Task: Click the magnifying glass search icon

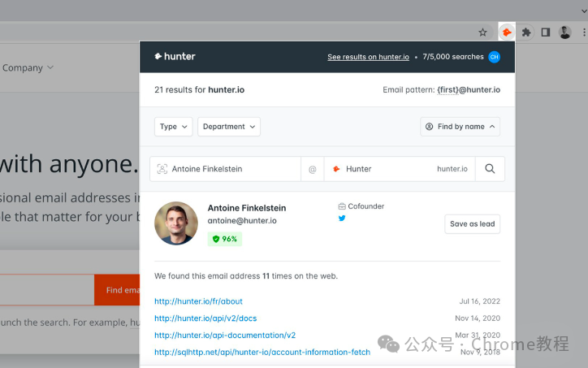Action: click(x=490, y=169)
